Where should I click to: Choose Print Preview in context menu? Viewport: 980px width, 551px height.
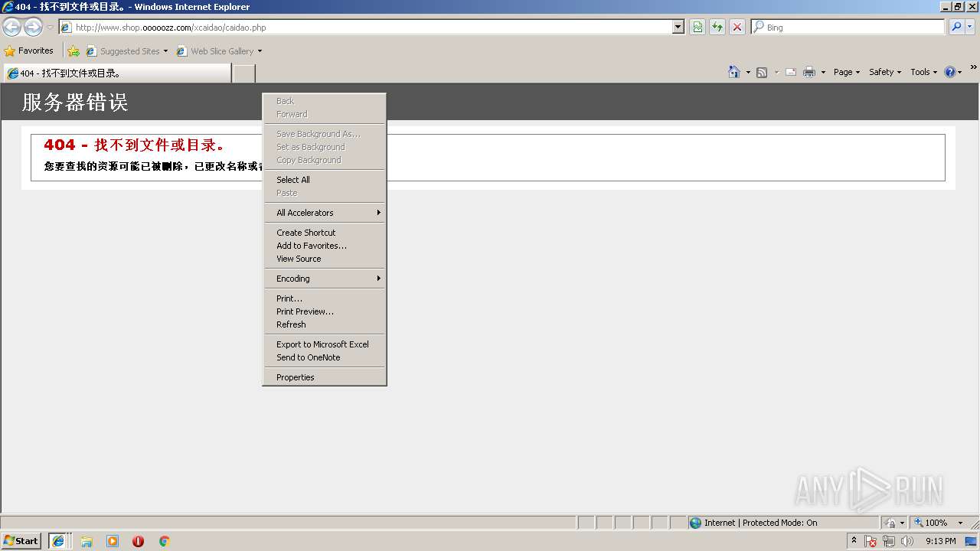[324, 311]
